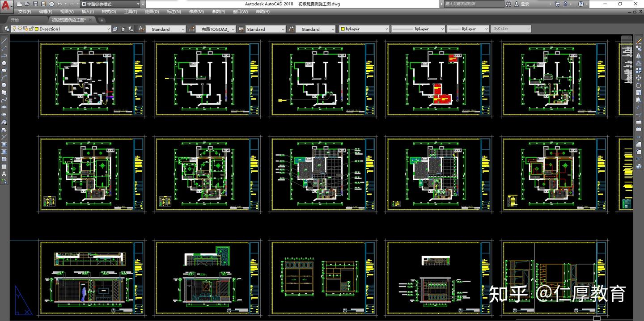644x321 pixels.
Task: Toggle layer viewport freeze icon
Action: [x=25, y=29]
